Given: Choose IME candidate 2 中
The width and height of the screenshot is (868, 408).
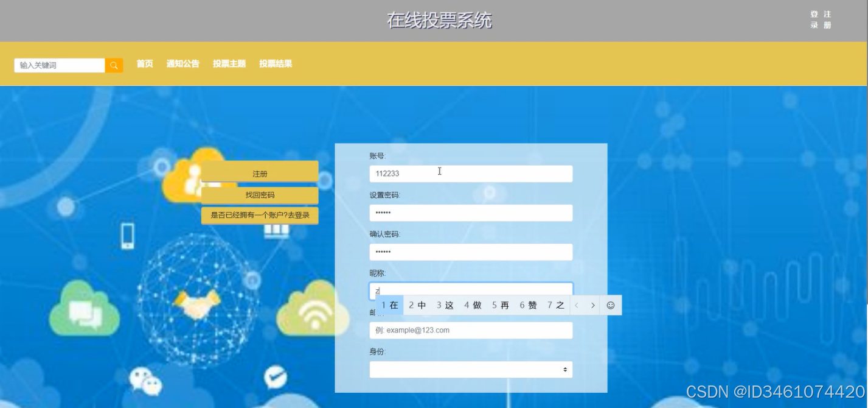Looking at the screenshot, I should tap(417, 305).
